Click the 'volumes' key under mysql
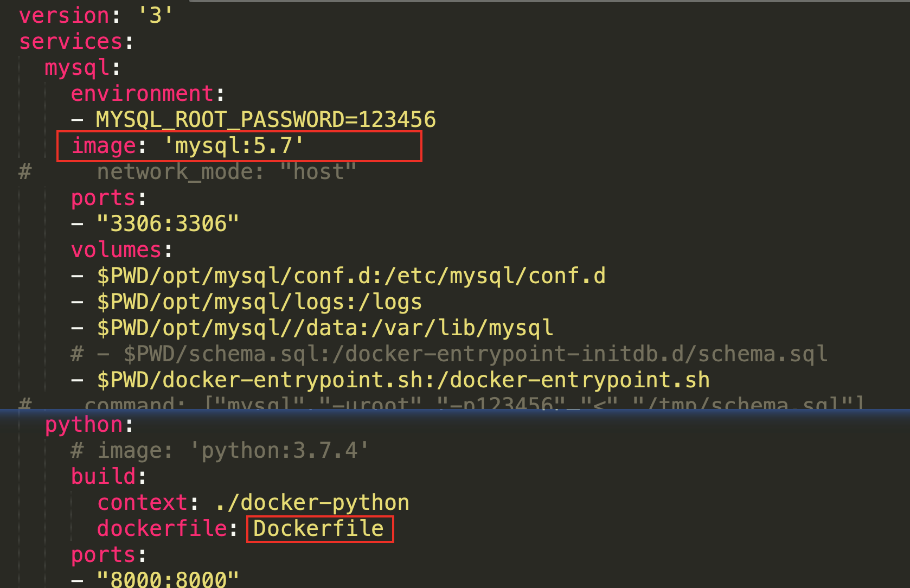Viewport: 910px width, 588px height. (x=116, y=250)
